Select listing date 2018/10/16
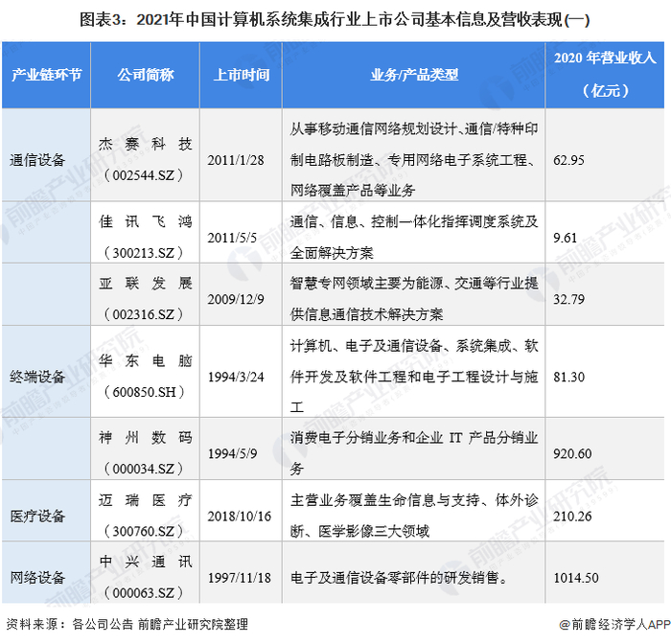The width and height of the screenshot is (671, 644). 240,516
